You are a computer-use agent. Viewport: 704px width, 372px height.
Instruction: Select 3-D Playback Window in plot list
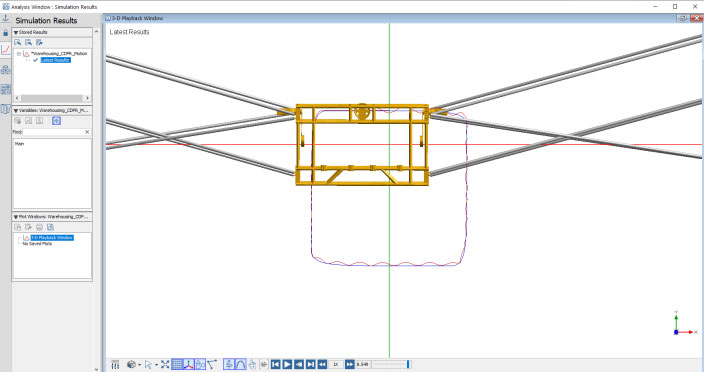(52, 237)
